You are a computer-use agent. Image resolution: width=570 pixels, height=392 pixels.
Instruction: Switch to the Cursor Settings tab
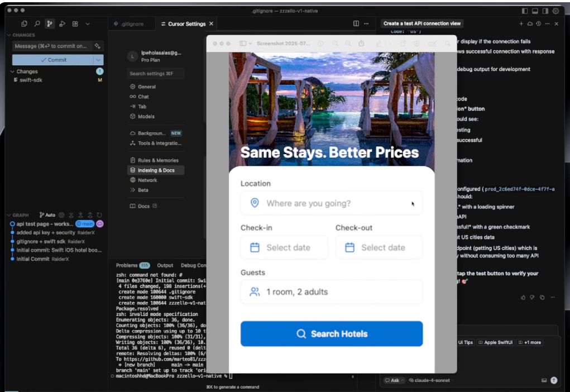186,23
